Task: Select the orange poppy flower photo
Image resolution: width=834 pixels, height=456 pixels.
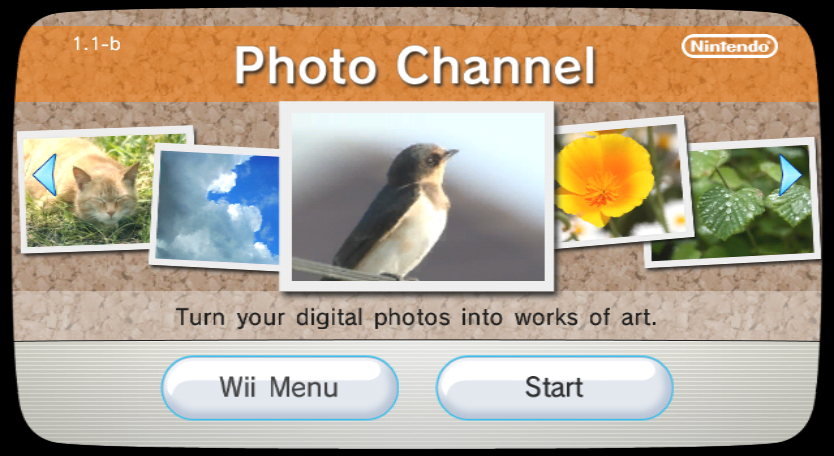Action: (622, 182)
